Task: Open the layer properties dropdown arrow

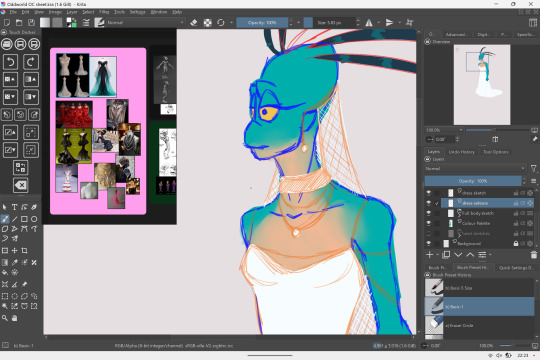Action: (x=490, y=255)
